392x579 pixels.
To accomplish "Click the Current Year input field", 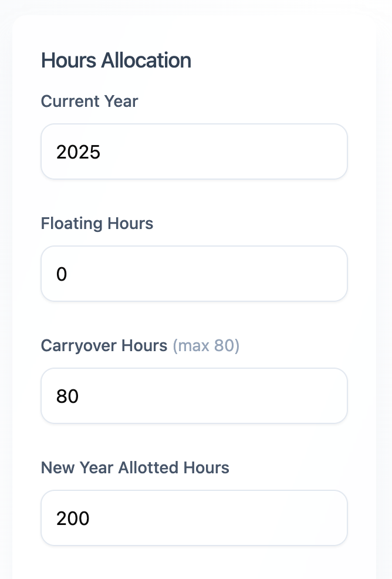I will click(x=194, y=152).
